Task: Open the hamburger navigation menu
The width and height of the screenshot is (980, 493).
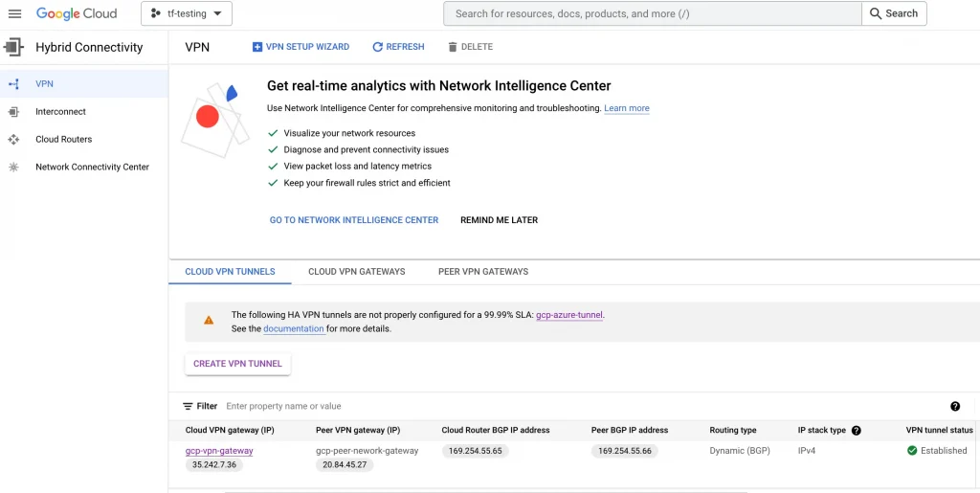Action: 14,13
